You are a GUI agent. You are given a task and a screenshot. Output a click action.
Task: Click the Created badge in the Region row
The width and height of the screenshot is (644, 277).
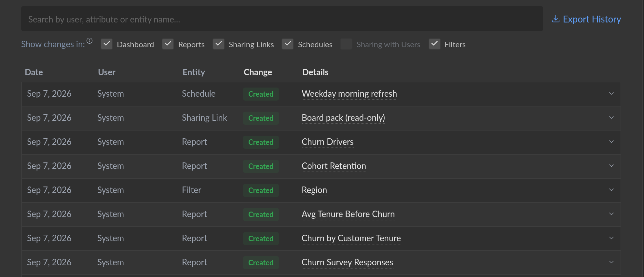(261, 190)
